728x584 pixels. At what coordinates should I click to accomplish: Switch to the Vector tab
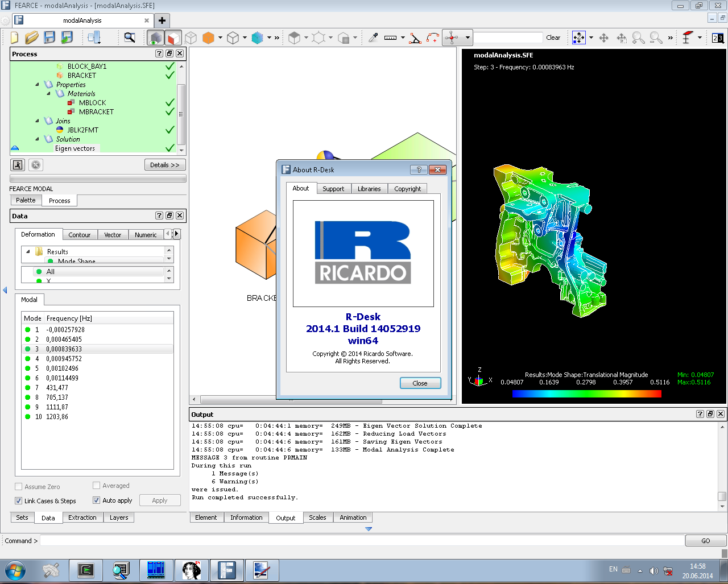click(x=113, y=235)
